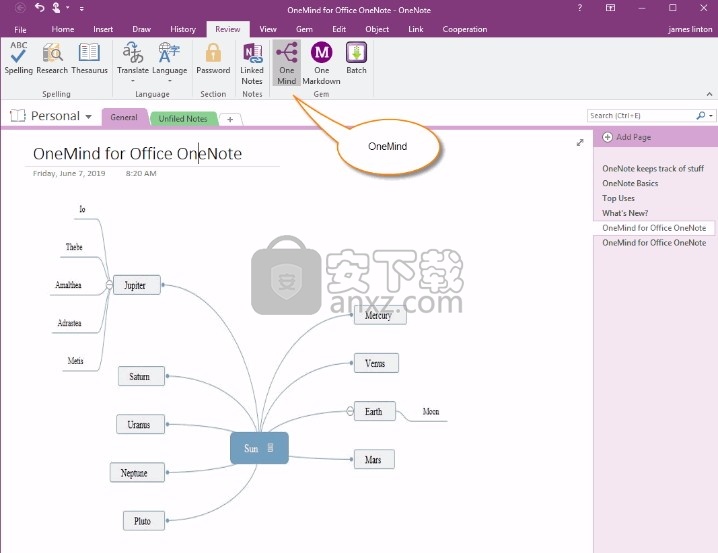Image resolution: width=718 pixels, height=553 pixels.
Task: Select the Uranus node
Action: 140,424
